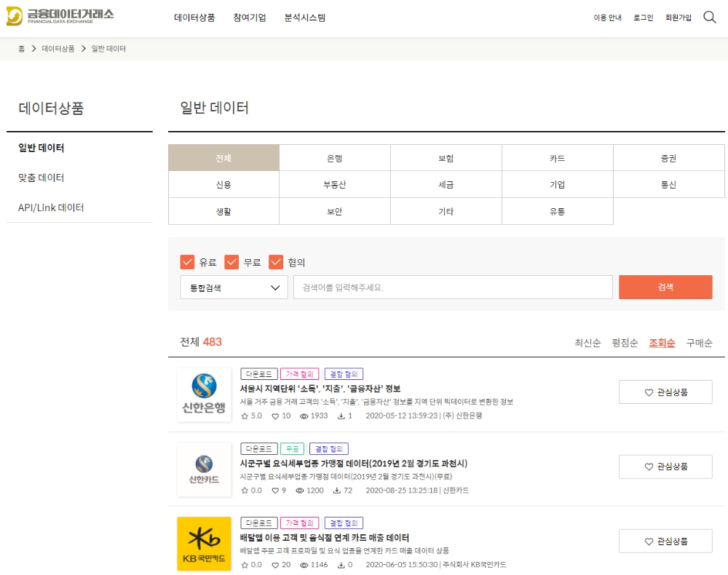The width and height of the screenshot is (728, 575).
Task: Open the 신한카드 logo thumbnail
Action: (204, 469)
